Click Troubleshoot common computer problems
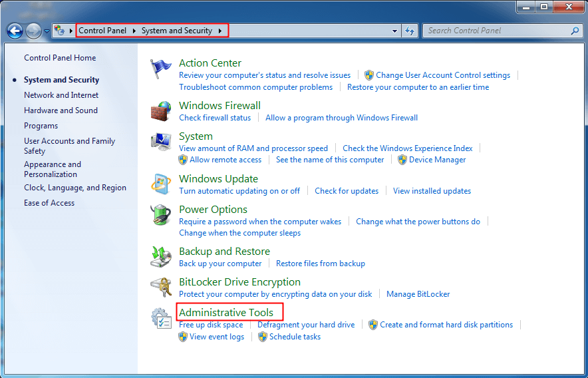This screenshot has width=588, height=378. tap(255, 87)
